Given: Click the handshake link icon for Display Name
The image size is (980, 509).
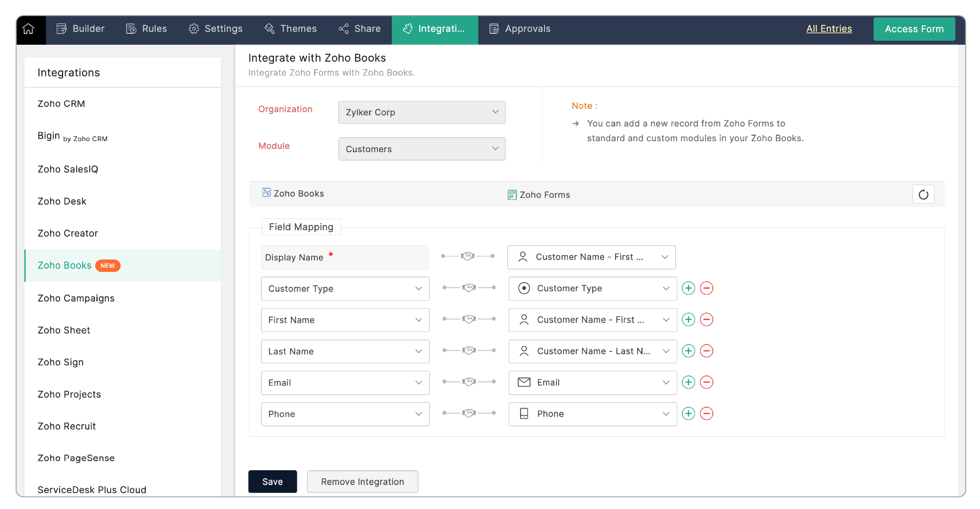Looking at the screenshot, I should pos(468,256).
